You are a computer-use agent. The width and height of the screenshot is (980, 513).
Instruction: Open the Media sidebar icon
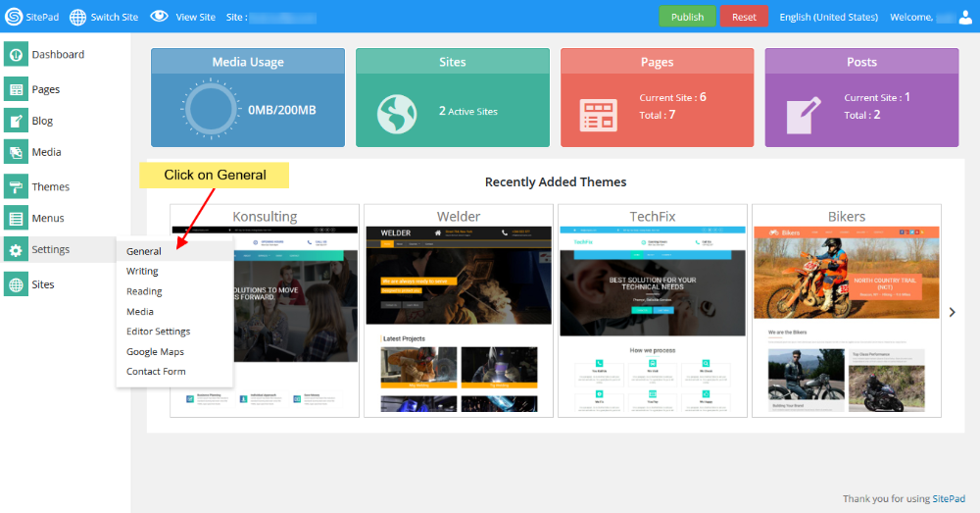coord(15,152)
